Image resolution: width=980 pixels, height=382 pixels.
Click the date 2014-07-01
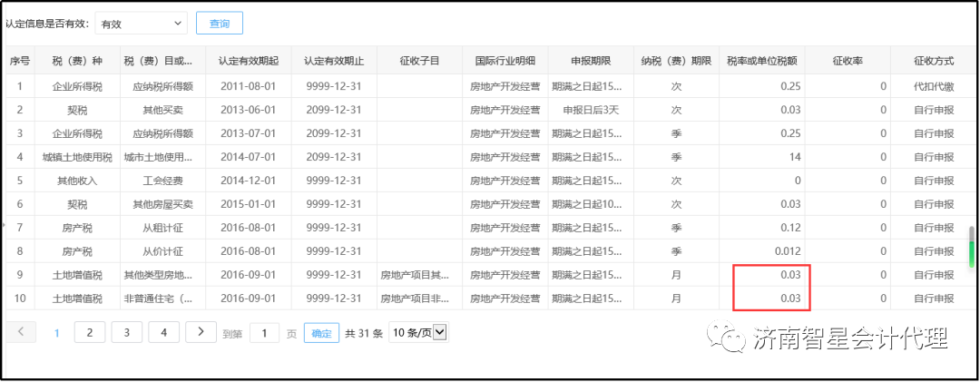pyautogui.click(x=248, y=157)
